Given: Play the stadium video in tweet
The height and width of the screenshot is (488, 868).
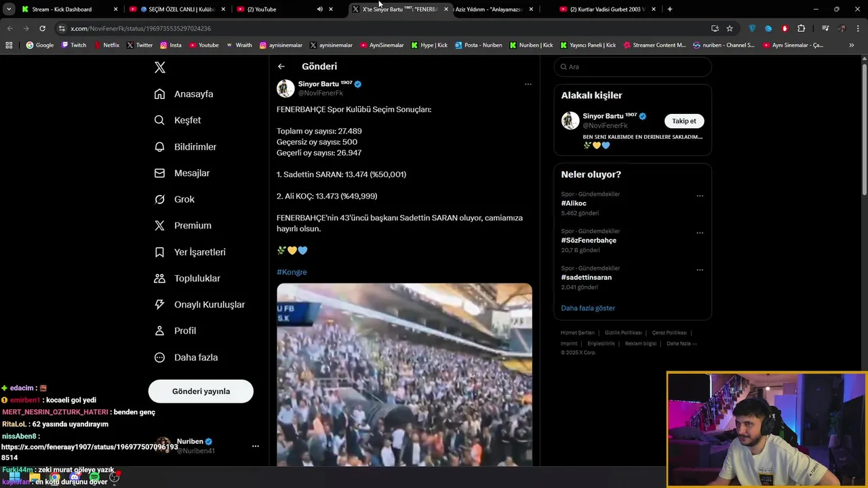Looking at the screenshot, I should click(x=404, y=374).
